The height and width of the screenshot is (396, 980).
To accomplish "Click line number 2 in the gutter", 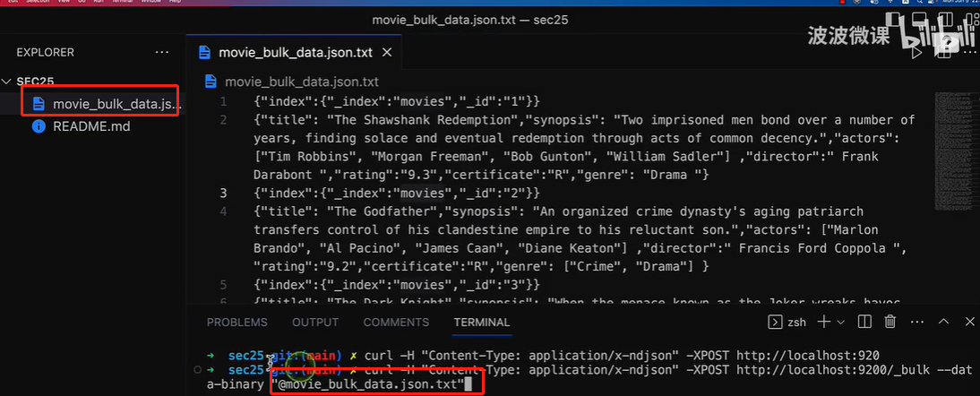I will click(224, 119).
